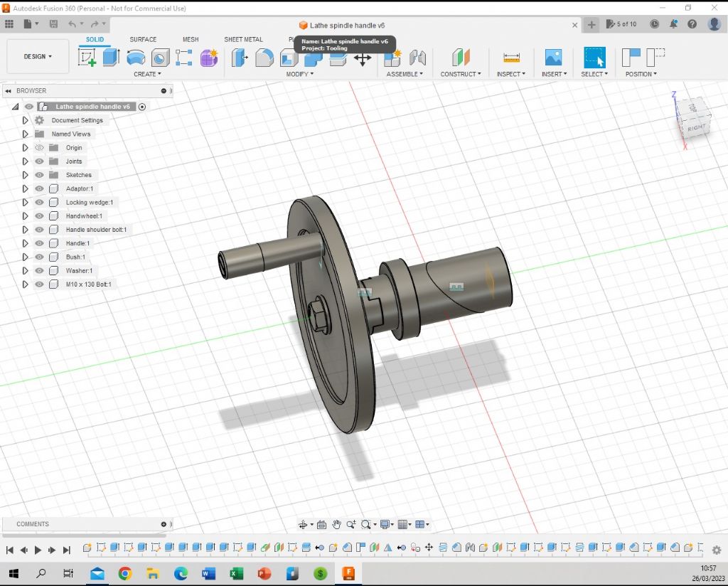
Task: Select the Create Sketch tool
Action: [x=87, y=58]
